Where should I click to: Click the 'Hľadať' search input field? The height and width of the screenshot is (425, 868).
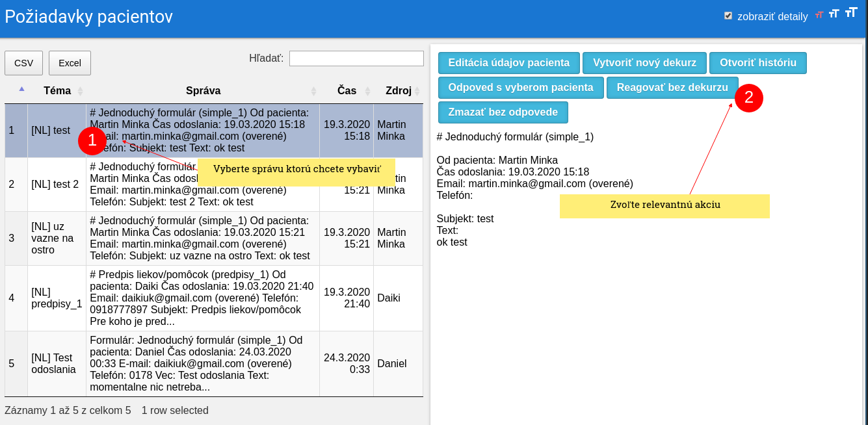tap(356, 58)
